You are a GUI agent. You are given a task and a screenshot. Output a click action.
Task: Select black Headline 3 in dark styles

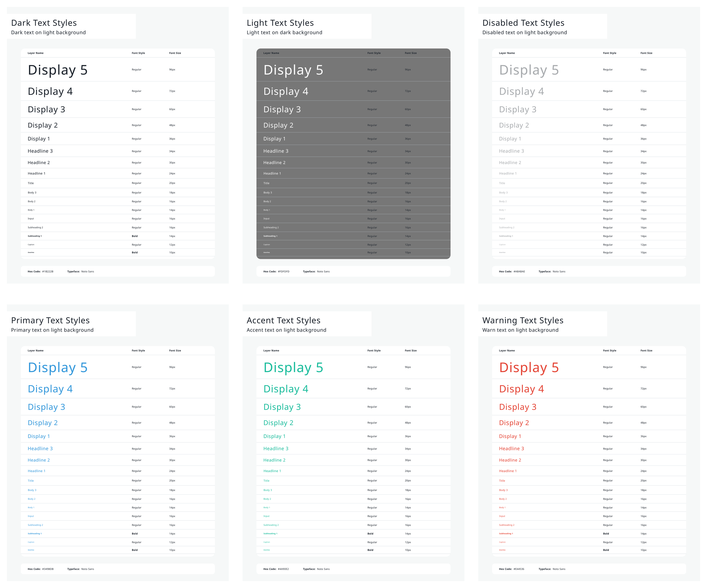click(x=40, y=151)
